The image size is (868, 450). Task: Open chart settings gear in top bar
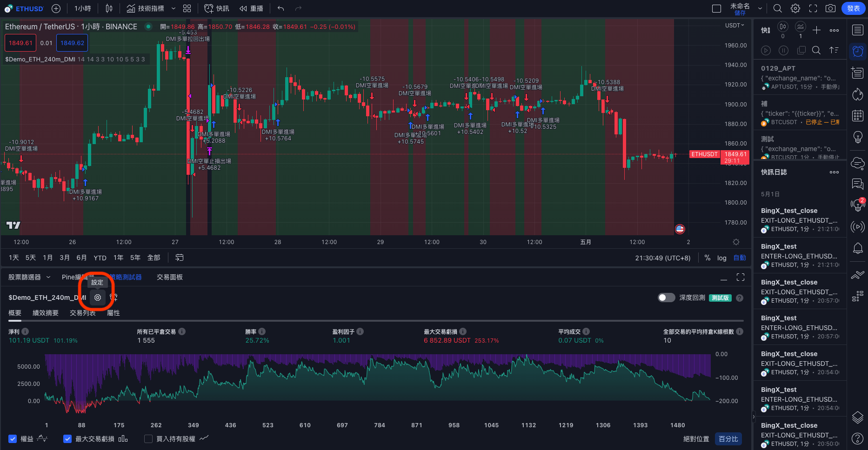(x=795, y=8)
